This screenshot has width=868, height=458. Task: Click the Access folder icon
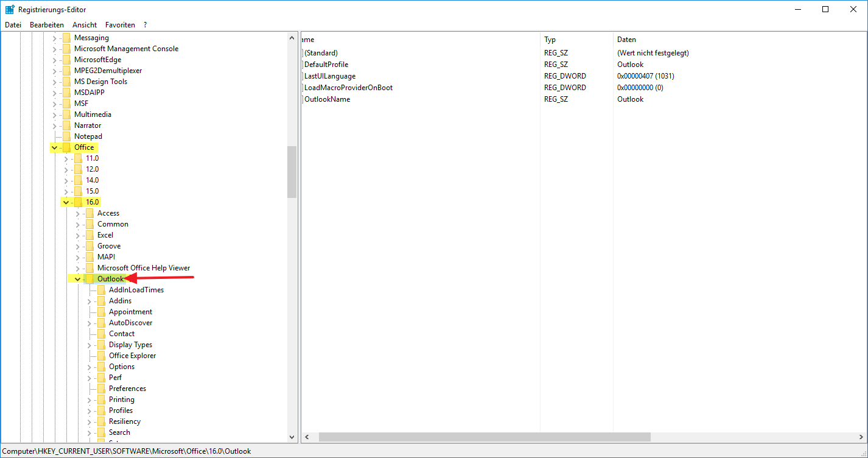pyautogui.click(x=89, y=213)
